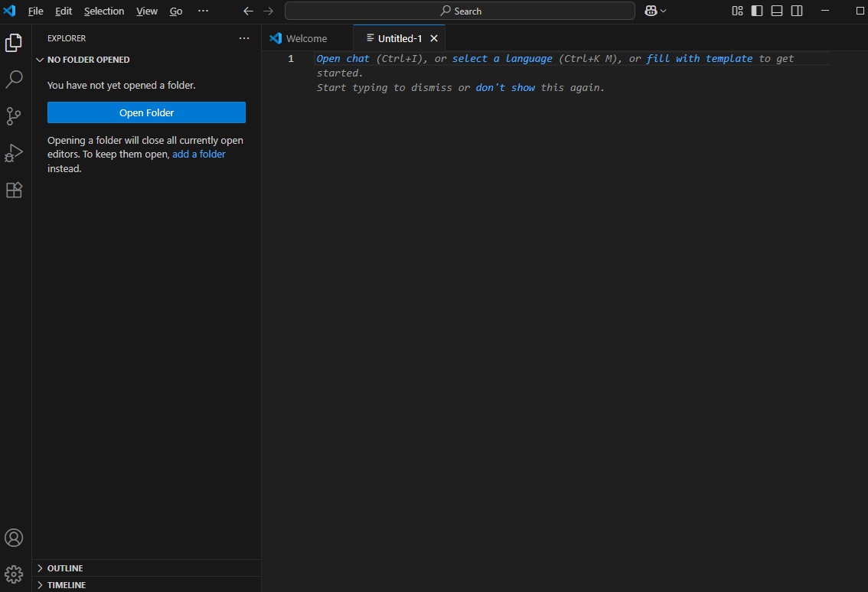868x592 pixels.
Task: Open Explorer views and more actions
Action: point(244,38)
